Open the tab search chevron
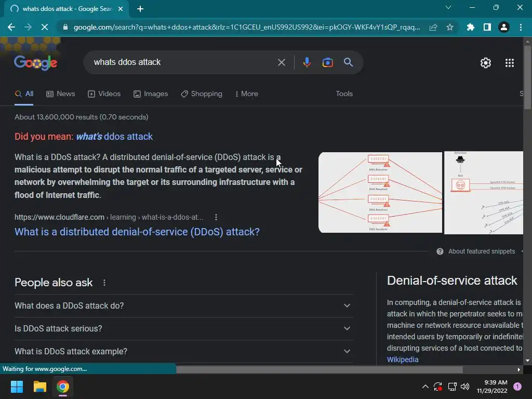 448,7
